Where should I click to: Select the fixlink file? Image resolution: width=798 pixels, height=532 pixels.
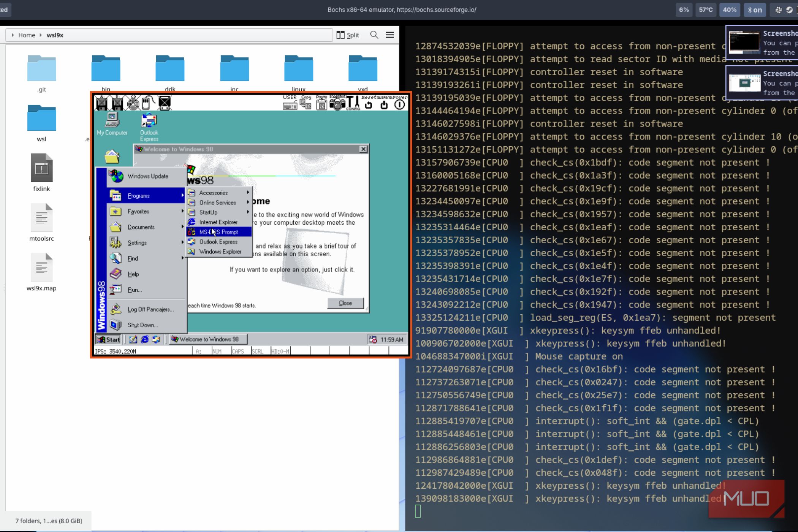pos(41,173)
